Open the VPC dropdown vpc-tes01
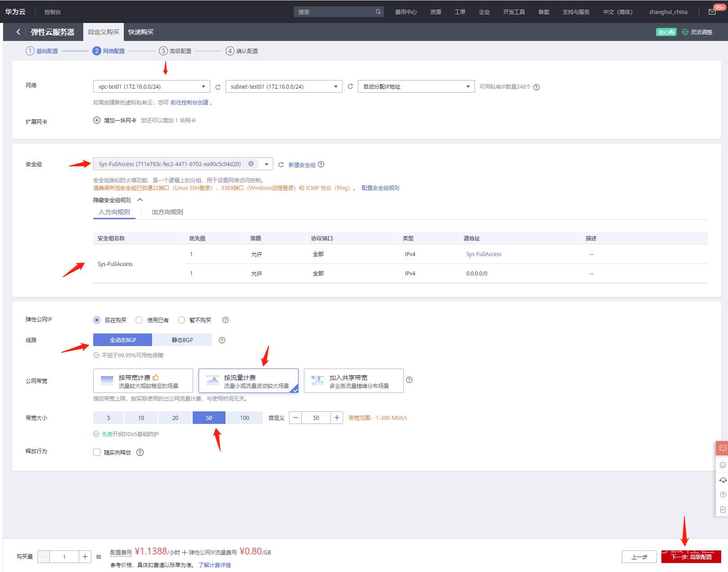 coord(152,86)
